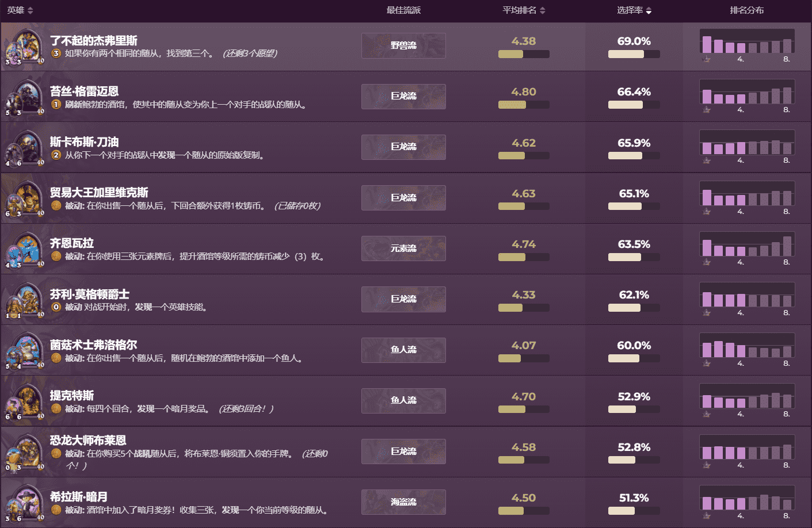Open the 海盗流 build for 希拉斯·暗月
The width and height of the screenshot is (812, 528).
pos(403,502)
